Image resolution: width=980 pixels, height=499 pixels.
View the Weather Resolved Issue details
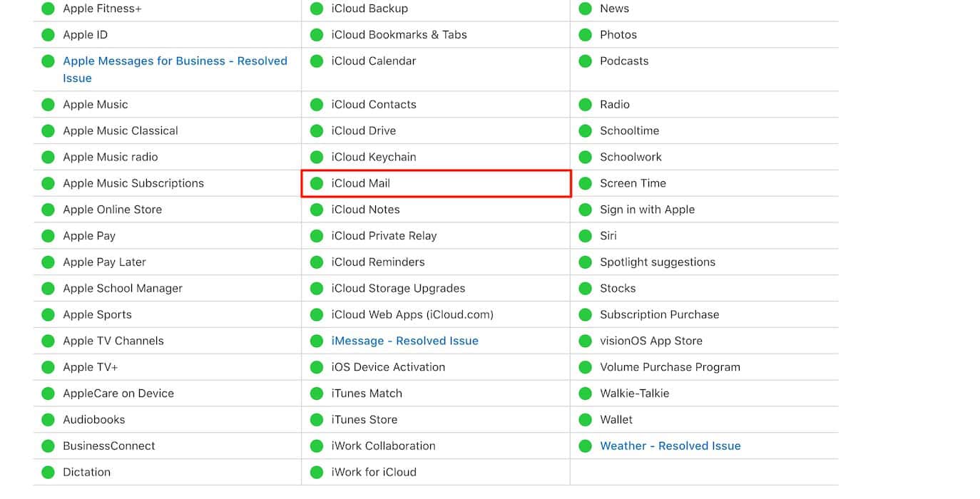[x=670, y=446]
